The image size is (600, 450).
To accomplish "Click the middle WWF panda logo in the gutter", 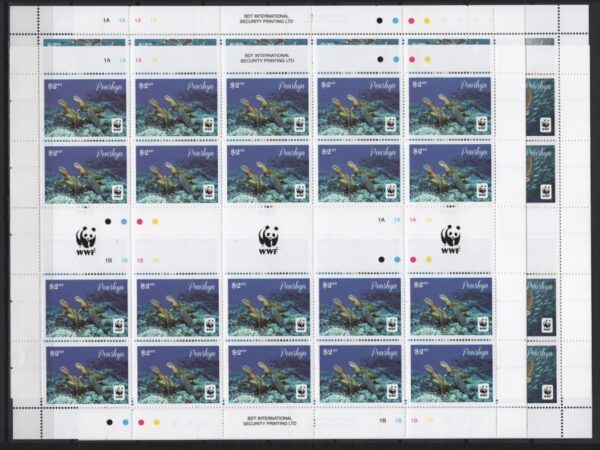I will [268, 240].
